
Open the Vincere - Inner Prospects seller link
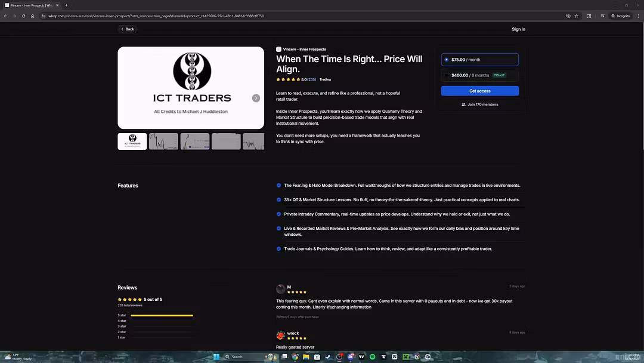pos(304,50)
